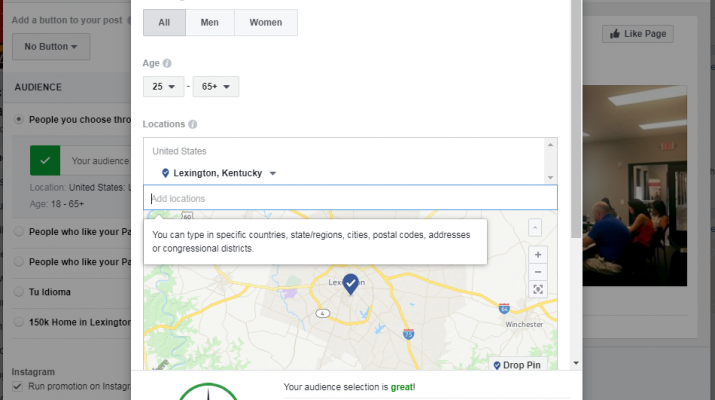Open the No Button dropdown
Image resolution: width=715 pixels, height=400 pixels.
tap(51, 47)
